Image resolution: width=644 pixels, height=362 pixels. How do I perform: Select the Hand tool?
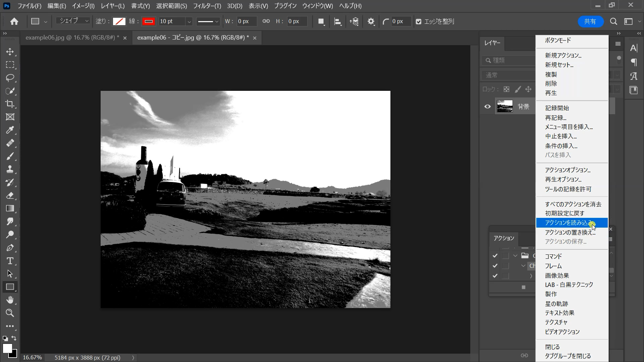click(10, 300)
